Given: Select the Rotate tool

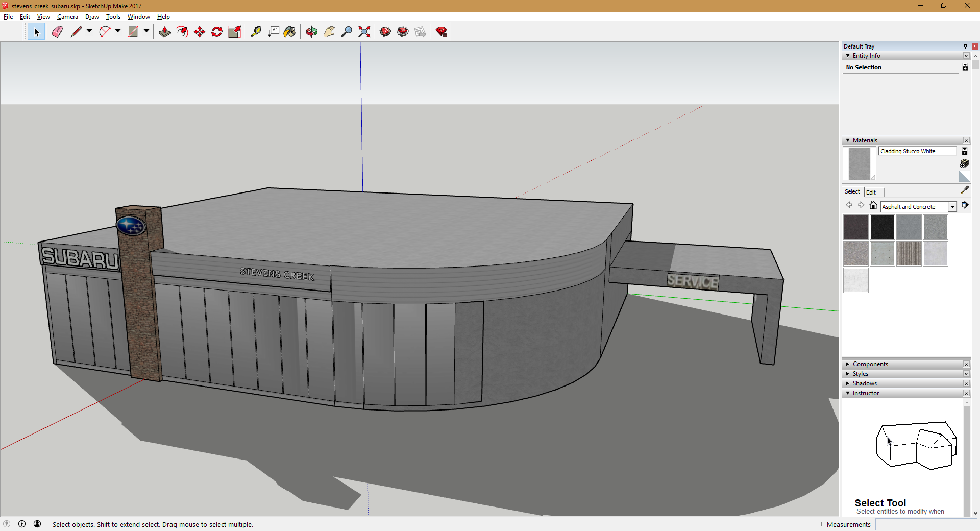Looking at the screenshot, I should click(217, 32).
